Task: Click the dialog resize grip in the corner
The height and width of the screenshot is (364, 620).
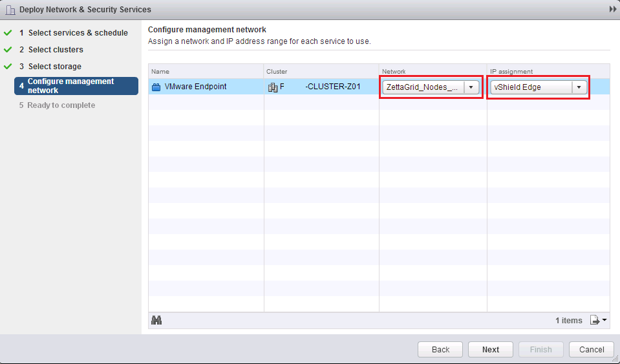Action: 616,359
